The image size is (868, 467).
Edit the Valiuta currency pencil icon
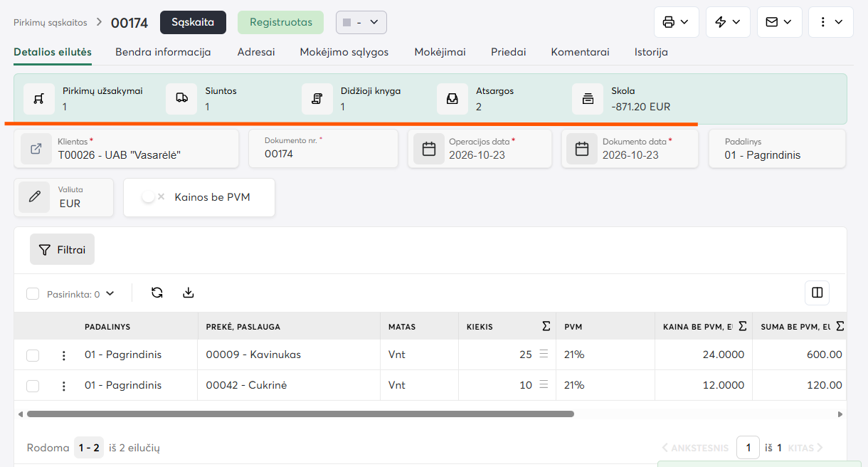click(34, 197)
